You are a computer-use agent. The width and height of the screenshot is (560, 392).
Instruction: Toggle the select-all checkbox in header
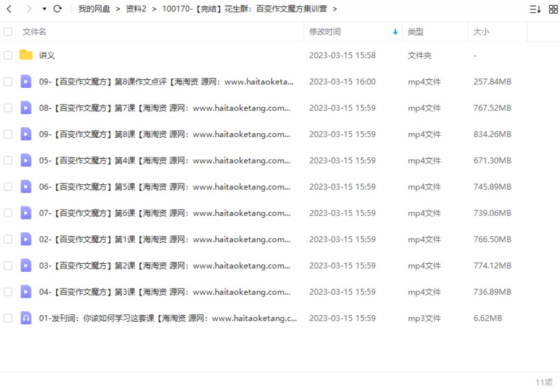click(x=8, y=32)
